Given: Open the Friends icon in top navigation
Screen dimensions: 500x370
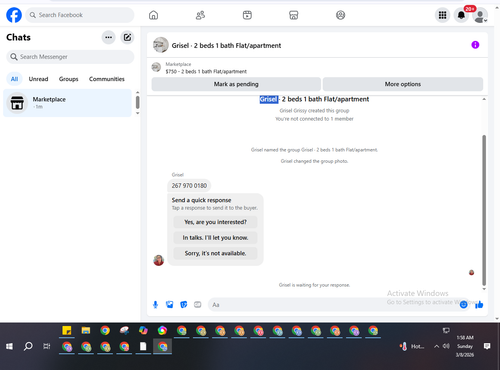Looking at the screenshot, I should point(200,15).
